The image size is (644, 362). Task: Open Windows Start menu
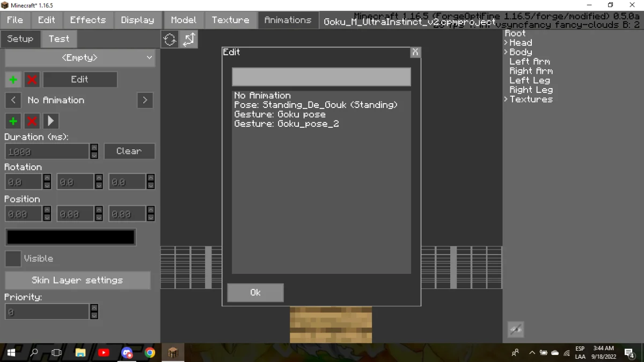pos(11,353)
